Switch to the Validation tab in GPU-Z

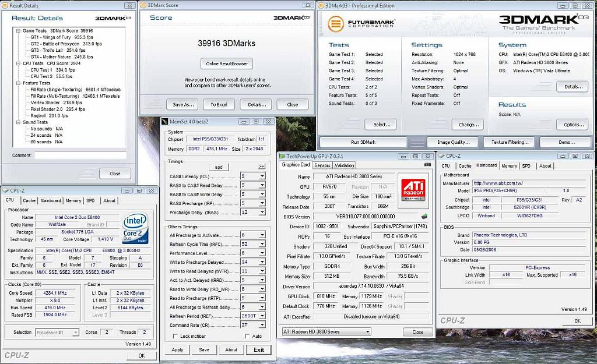pos(344,165)
